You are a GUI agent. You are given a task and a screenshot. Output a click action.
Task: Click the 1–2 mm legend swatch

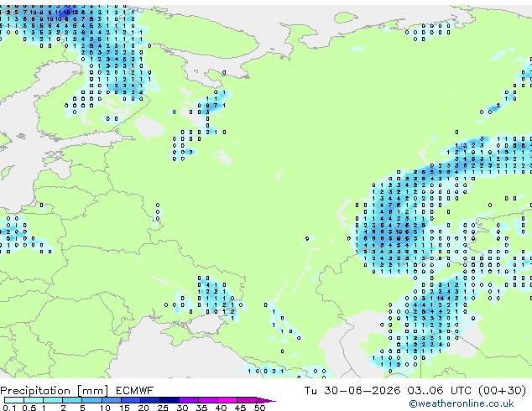pos(53,400)
